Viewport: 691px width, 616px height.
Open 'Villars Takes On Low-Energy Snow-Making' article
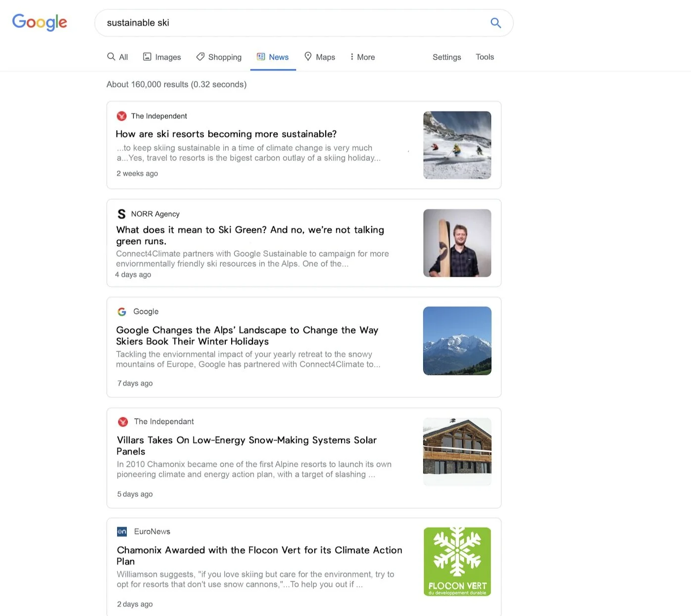(247, 445)
